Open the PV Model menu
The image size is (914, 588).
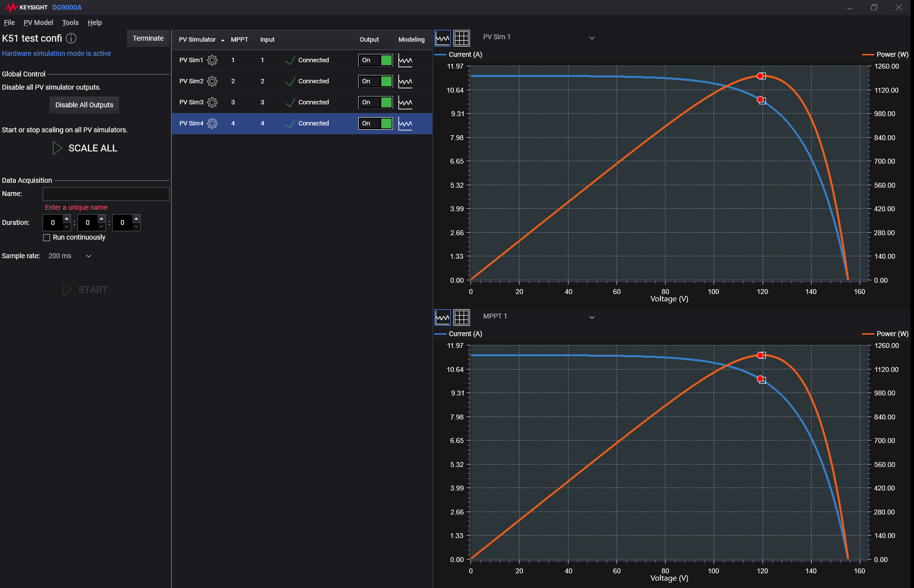tap(38, 23)
